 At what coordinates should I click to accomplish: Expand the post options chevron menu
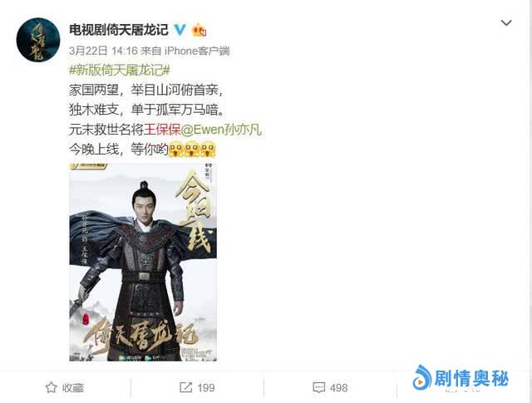[506, 22]
